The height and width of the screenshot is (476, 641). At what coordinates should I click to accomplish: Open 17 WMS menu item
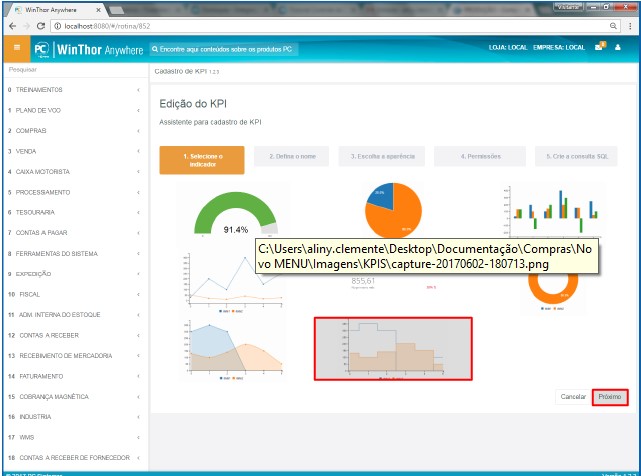pos(75,437)
